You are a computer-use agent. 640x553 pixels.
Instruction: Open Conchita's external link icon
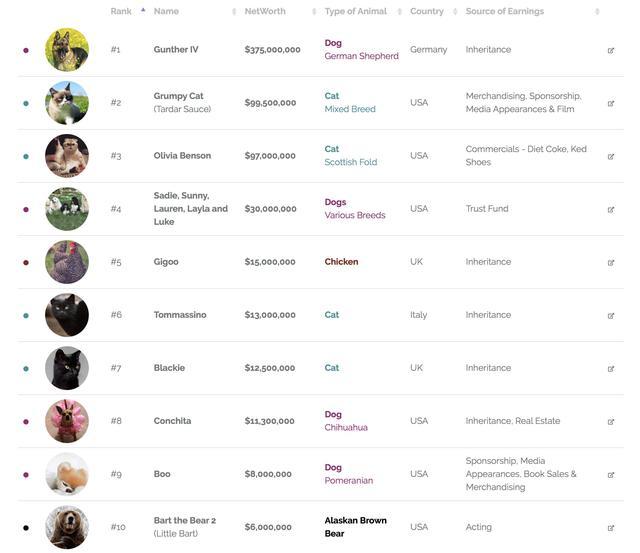point(611,421)
